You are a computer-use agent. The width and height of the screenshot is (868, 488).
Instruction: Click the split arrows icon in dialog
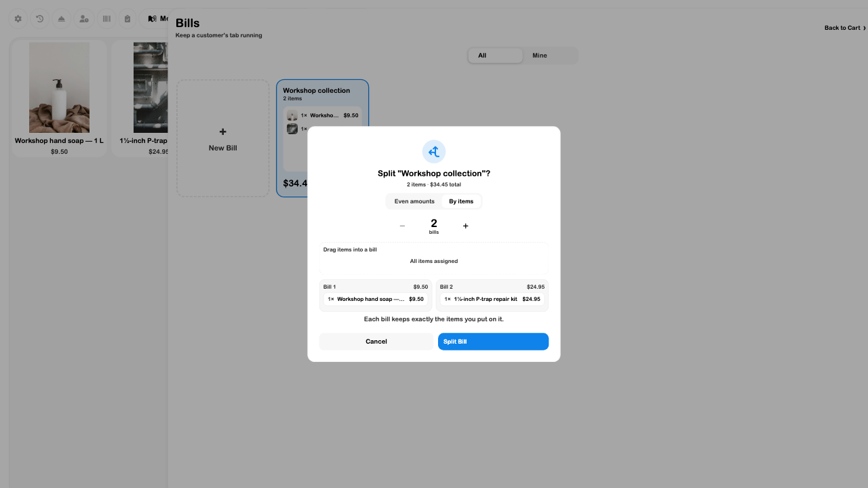click(434, 152)
